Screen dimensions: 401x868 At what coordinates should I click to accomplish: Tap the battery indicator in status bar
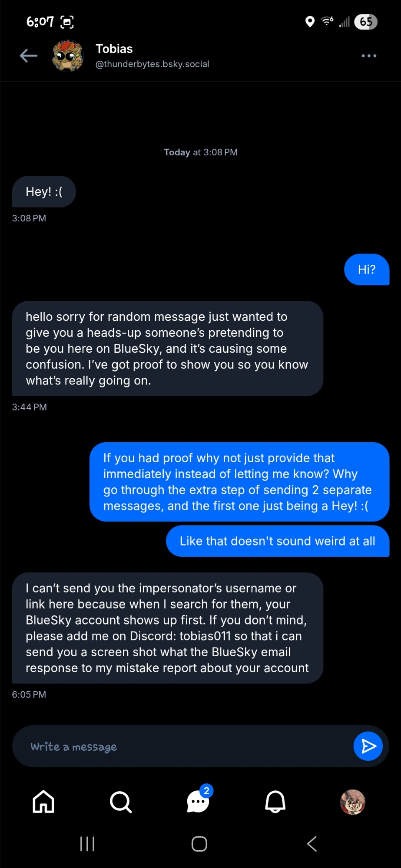(x=366, y=22)
